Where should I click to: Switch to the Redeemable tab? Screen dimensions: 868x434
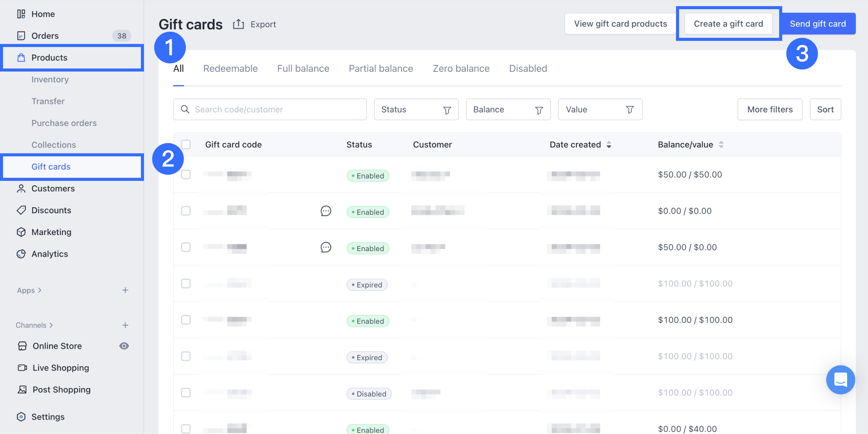tap(230, 68)
